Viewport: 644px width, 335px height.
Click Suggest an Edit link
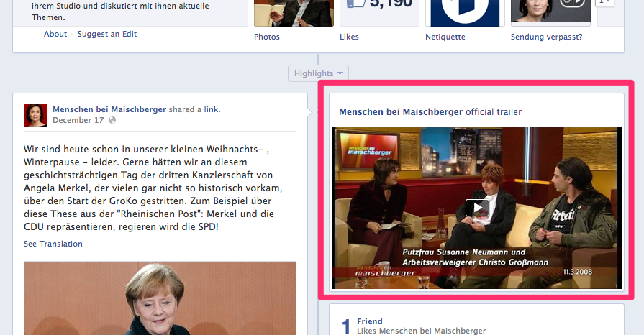coord(107,34)
